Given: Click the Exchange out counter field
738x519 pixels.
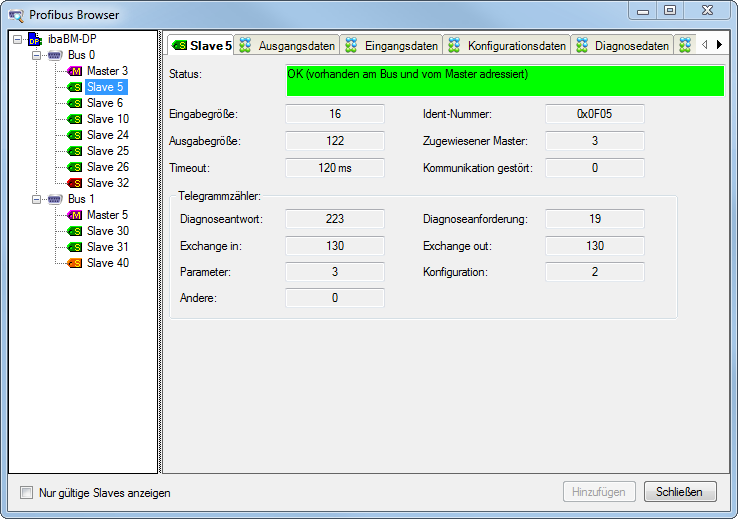Looking at the screenshot, I should click(594, 246).
